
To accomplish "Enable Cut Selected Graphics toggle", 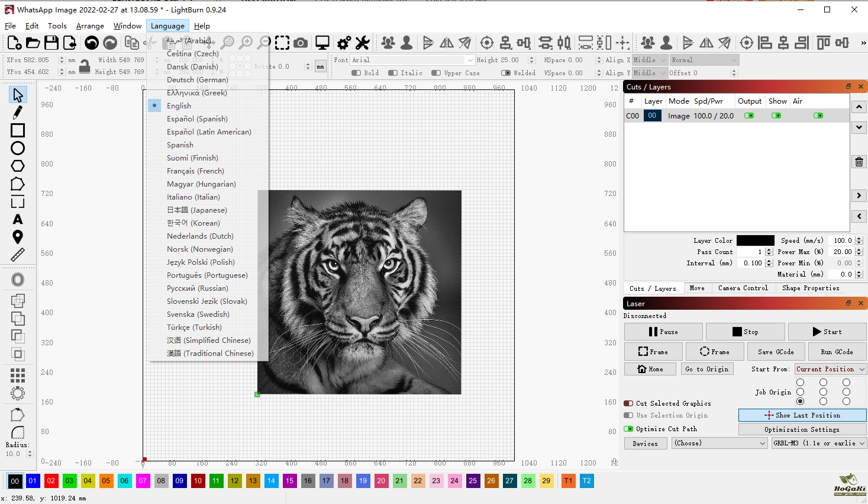I will (628, 403).
